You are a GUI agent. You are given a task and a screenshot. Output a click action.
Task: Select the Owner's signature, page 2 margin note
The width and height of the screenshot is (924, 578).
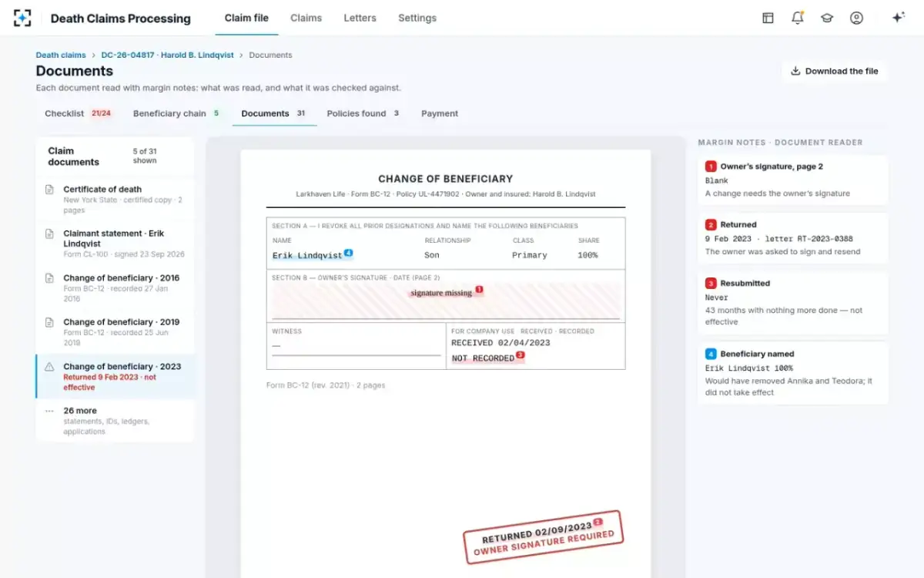tap(792, 180)
